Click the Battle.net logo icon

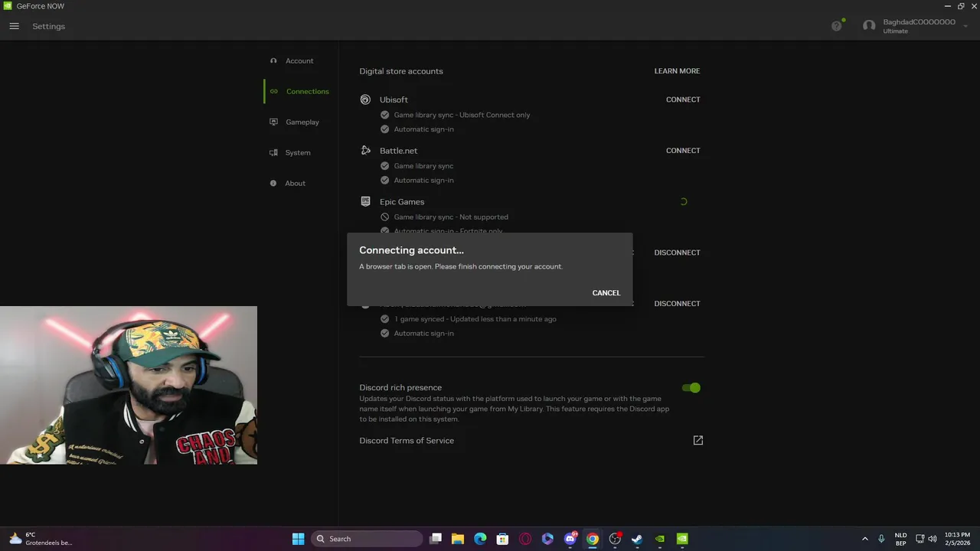click(365, 151)
